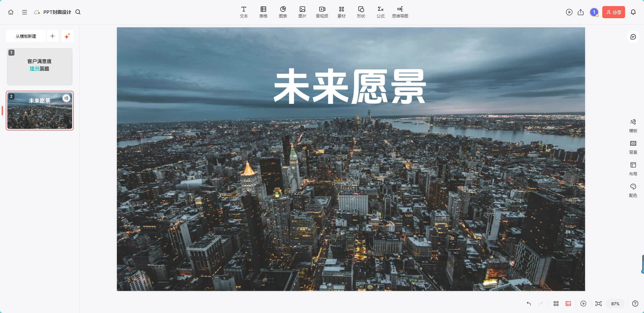Undo the last action

529,304
